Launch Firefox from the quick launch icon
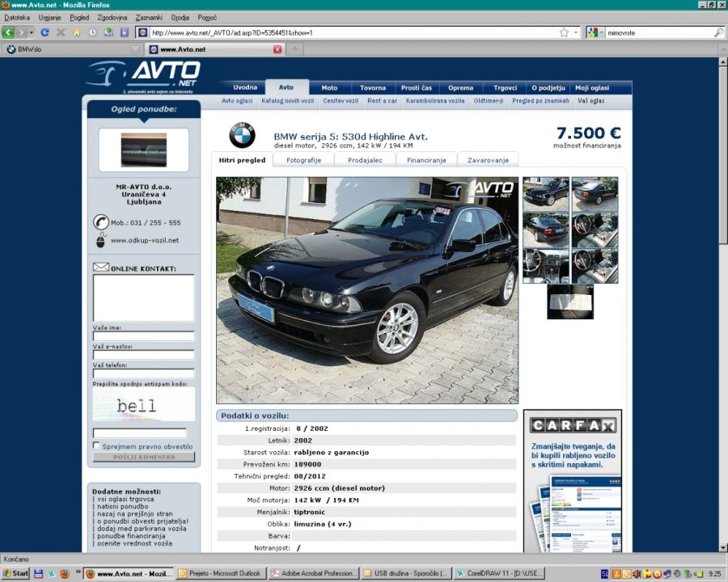The image size is (728, 582). (x=65, y=574)
